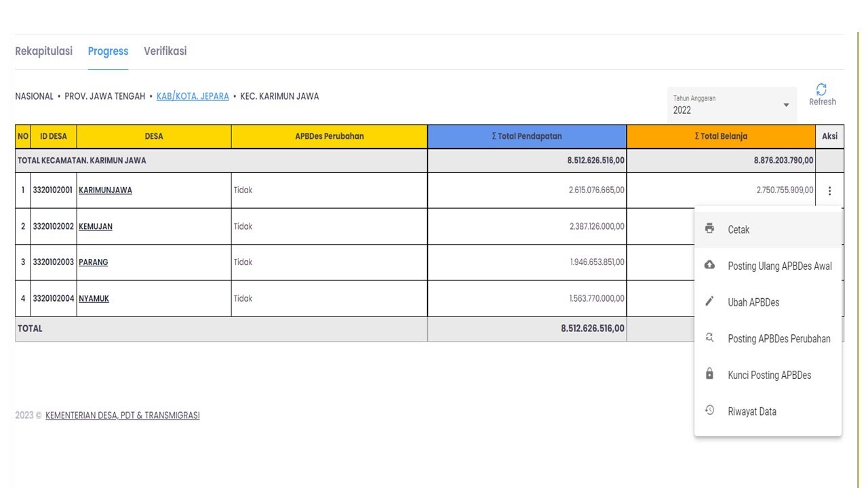Click the cloud upload icon for Posting Ulang

click(x=709, y=265)
